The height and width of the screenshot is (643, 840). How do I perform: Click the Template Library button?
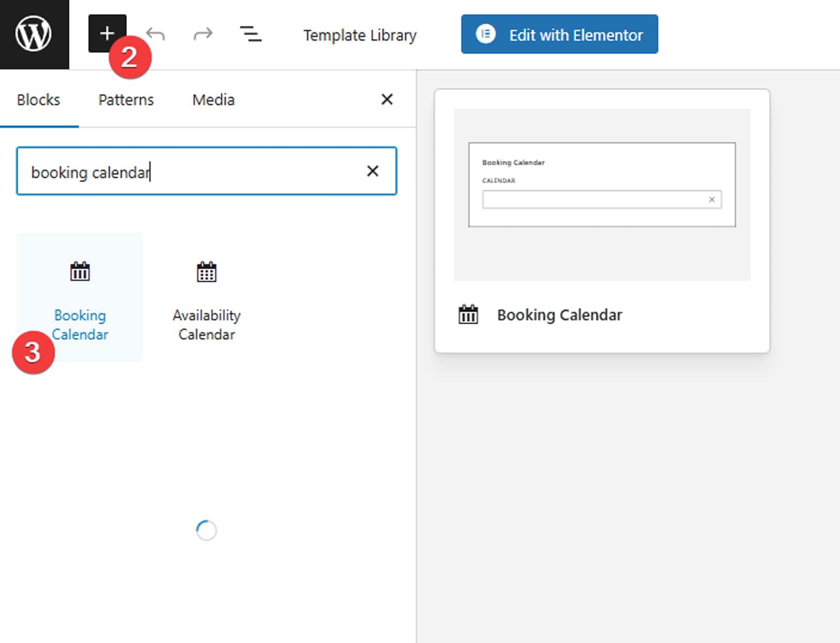pos(359,35)
